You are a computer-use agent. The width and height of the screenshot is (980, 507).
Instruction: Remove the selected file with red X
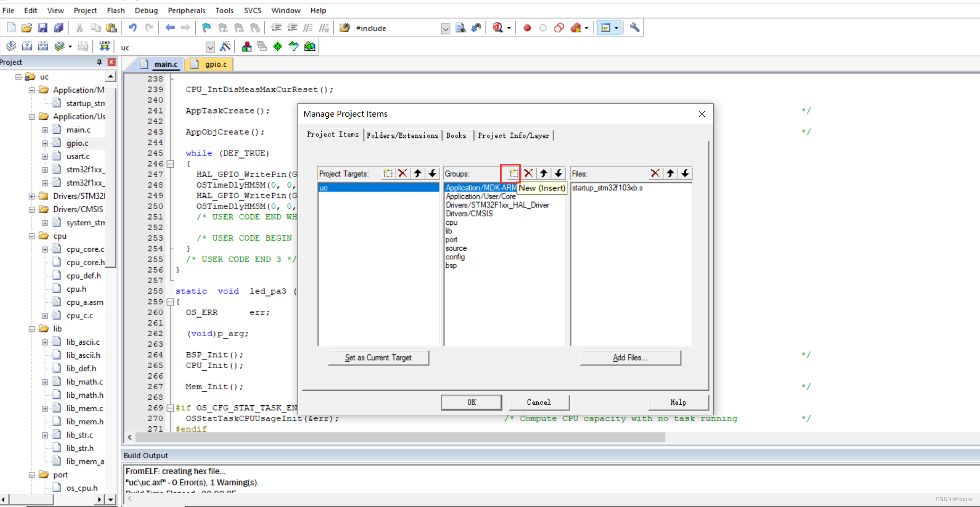coord(655,173)
